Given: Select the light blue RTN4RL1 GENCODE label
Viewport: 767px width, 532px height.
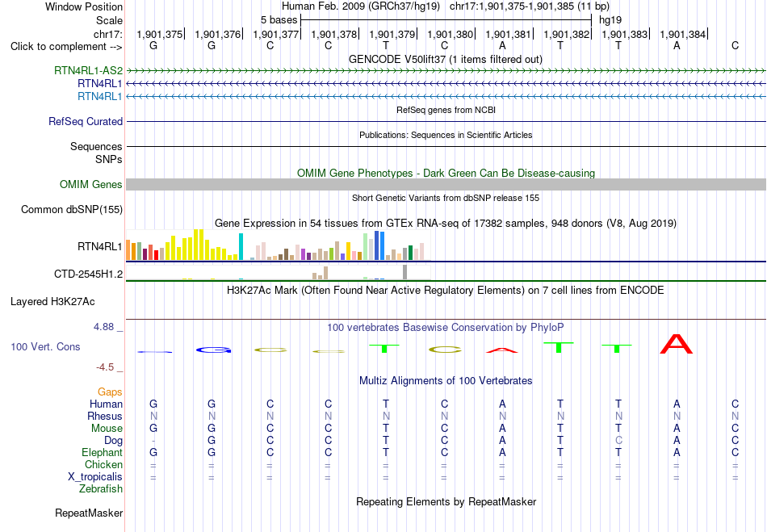Looking at the screenshot, I should pos(100,96).
